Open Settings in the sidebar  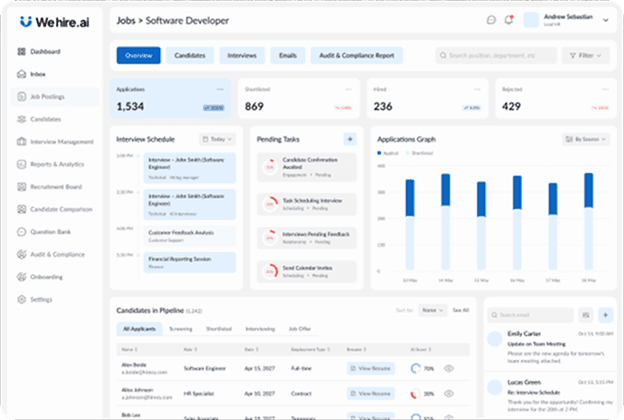[35, 299]
